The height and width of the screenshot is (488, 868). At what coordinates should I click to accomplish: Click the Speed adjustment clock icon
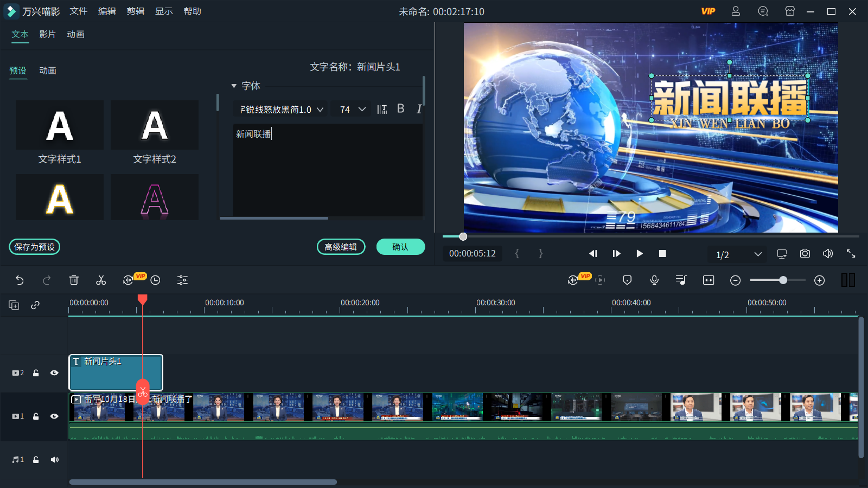[155, 280]
